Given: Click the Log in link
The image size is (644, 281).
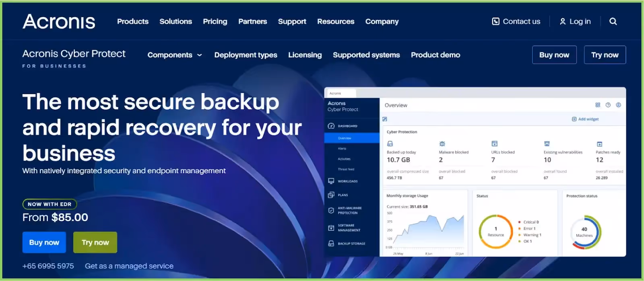Looking at the screenshot, I should tap(580, 22).
